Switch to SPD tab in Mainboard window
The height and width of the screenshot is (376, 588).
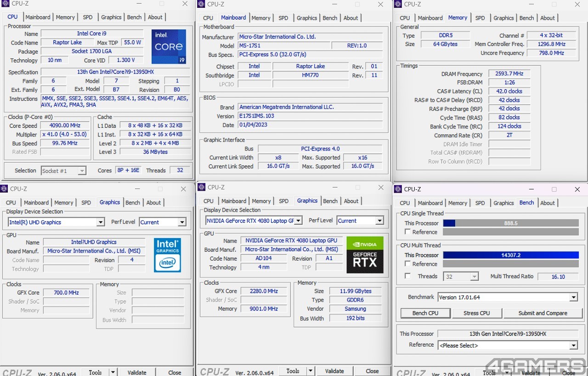click(283, 18)
